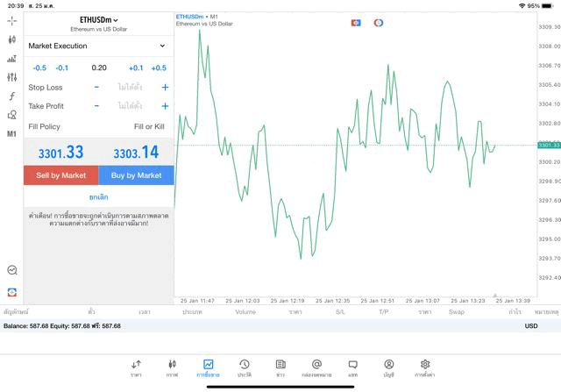Increase volume by +0.1

point(136,68)
